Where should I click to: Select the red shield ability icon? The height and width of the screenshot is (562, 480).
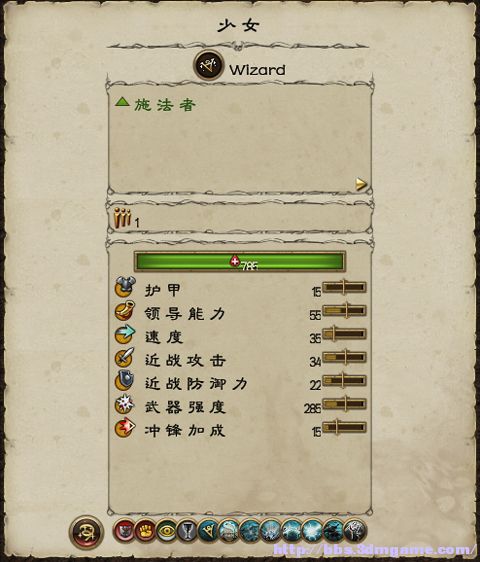tap(124, 530)
